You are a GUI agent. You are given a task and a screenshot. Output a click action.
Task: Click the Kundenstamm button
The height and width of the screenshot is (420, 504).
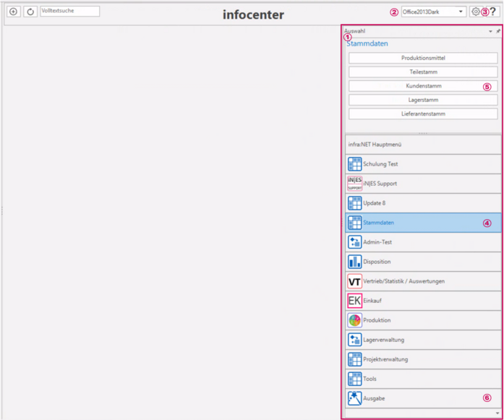422,85
